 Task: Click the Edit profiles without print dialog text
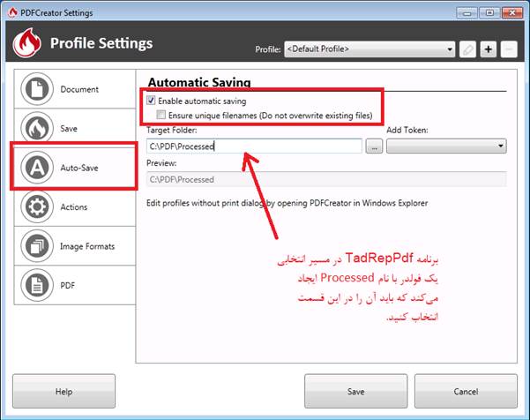[287, 203]
